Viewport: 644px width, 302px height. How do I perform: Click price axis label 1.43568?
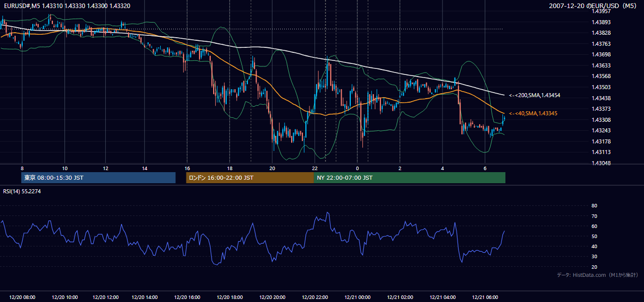coord(601,77)
